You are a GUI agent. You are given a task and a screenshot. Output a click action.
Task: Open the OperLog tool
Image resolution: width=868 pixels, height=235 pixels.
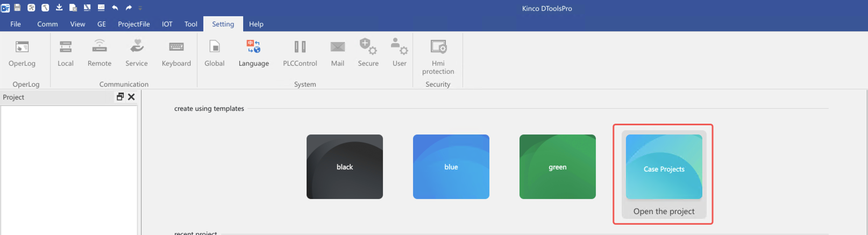(x=22, y=53)
